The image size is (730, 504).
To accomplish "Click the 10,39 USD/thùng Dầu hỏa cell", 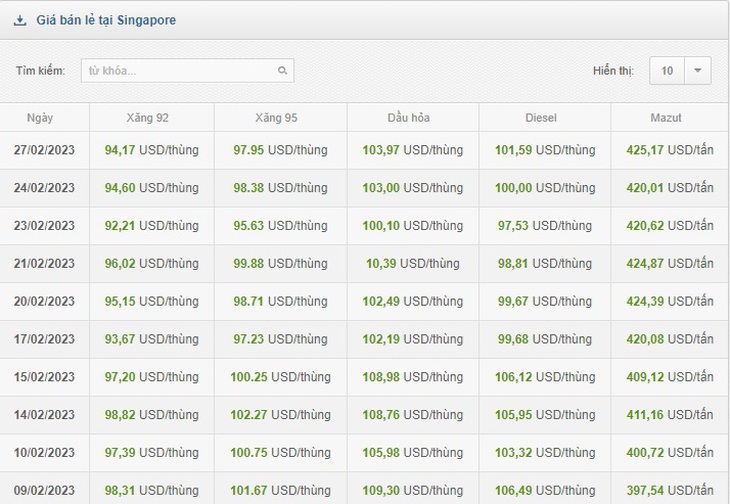I will click(412, 263).
